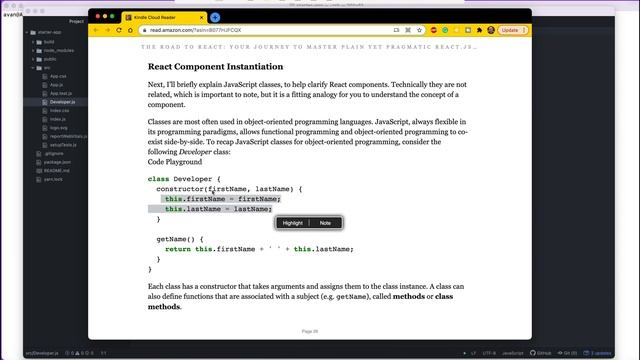Click the lock icon in address bar
The height and width of the screenshot is (360, 640).
(x=144, y=30)
